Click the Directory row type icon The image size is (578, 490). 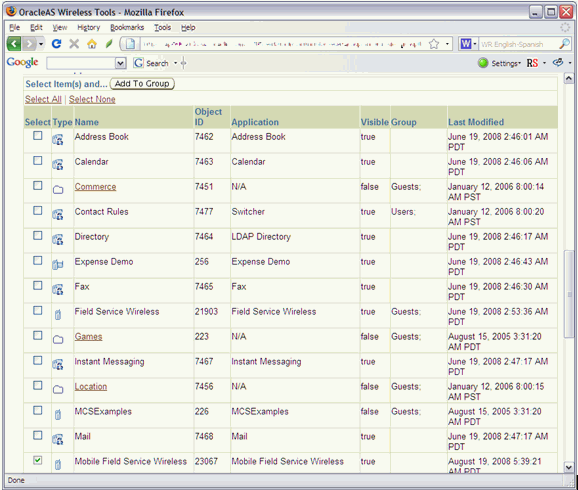(58, 240)
